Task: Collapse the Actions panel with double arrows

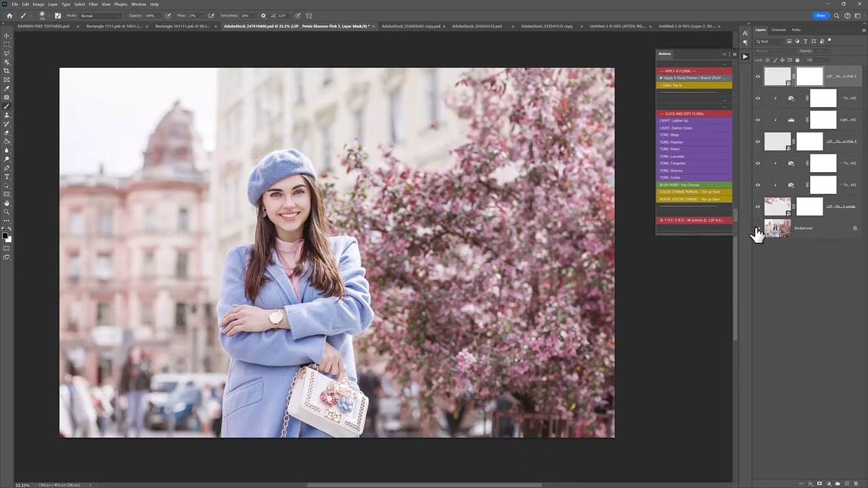Action: (724, 54)
